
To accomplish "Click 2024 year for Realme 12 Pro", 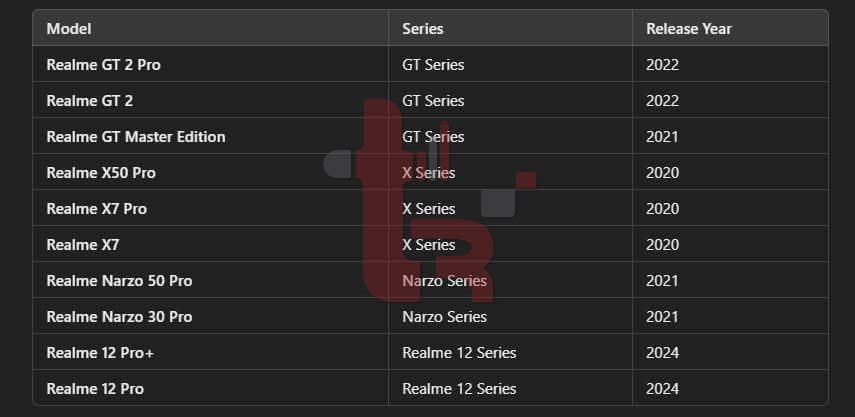I will coord(663,388).
